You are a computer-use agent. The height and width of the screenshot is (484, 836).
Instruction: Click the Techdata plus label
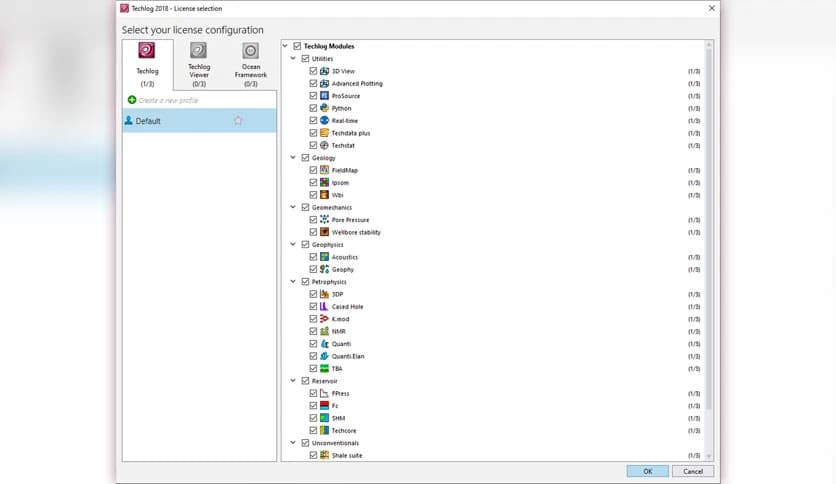(x=351, y=133)
